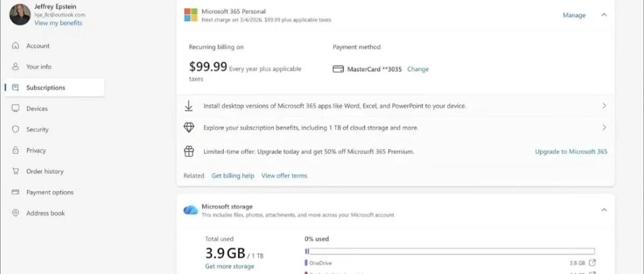
Task: Select the Subscriptions menu item
Action: pos(54,88)
